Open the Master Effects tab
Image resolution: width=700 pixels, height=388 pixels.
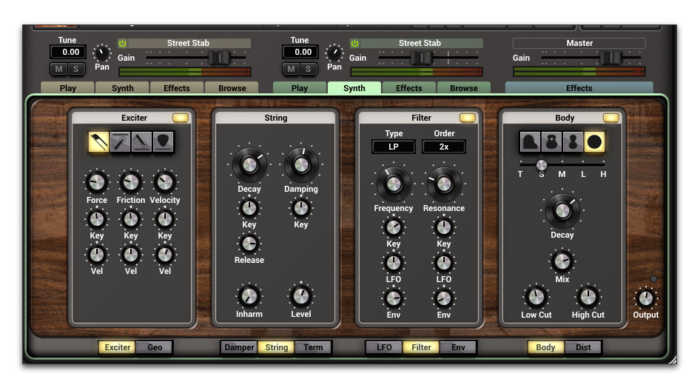[x=579, y=88]
